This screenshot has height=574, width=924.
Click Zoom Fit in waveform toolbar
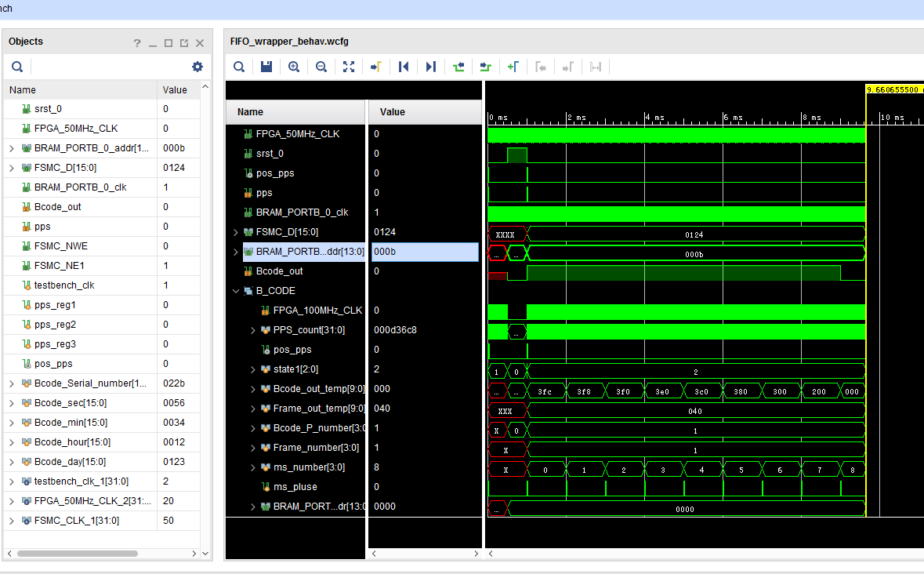pos(349,67)
